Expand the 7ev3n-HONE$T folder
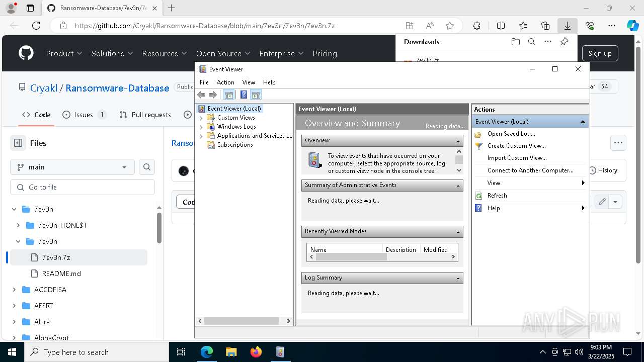644x362 pixels. click(x=19, y=225)
